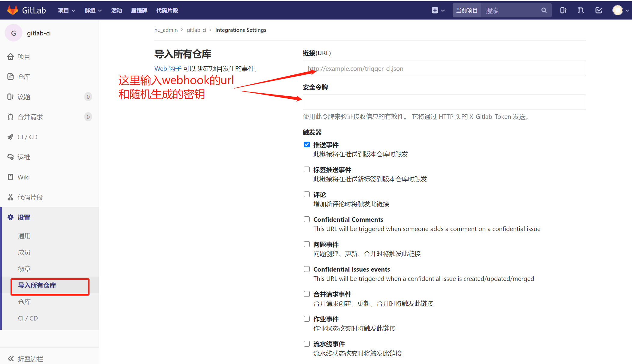The image size is (632, 364).
Task: Open the 仓库 settings submenu item
Action: pyautogui.click(x=24, y=302)
